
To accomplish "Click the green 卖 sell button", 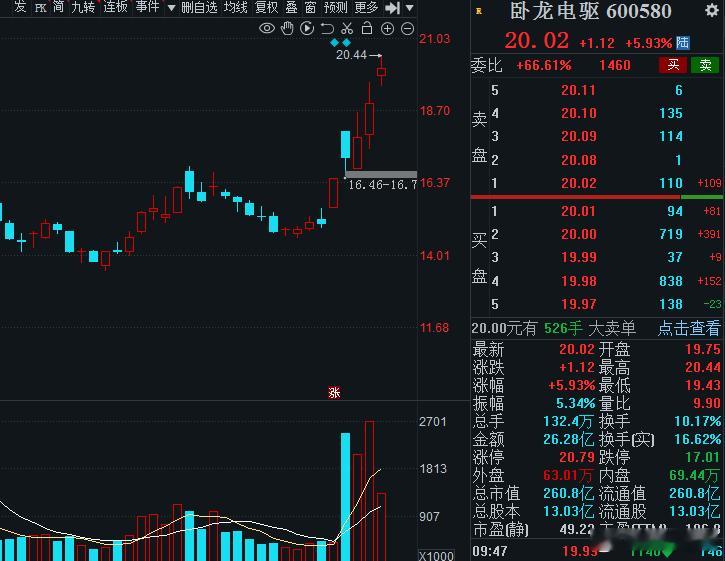I will [x=705, y=65].
